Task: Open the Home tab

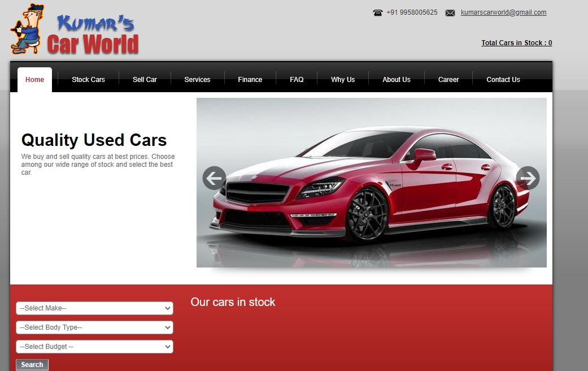Action: click(34, 80)
